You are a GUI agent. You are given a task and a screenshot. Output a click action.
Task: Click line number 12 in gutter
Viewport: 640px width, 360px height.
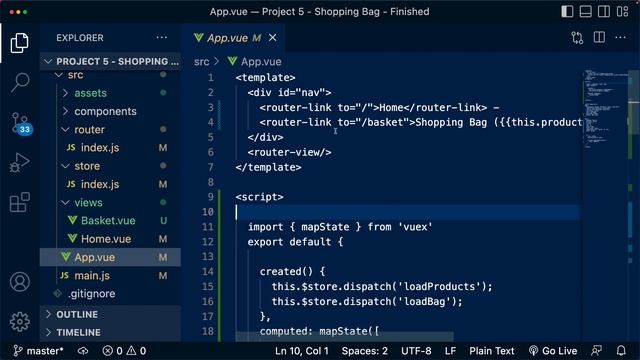click(x=208, y=242)
